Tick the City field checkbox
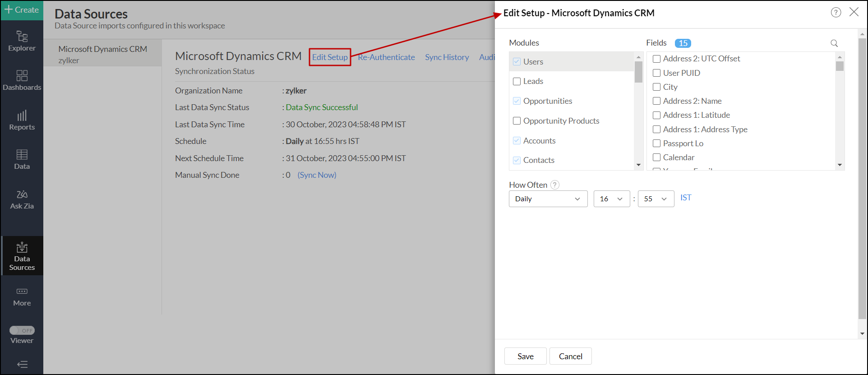This screenshot has width=868, height=375. pyautogui.click(x=657, y=87)
